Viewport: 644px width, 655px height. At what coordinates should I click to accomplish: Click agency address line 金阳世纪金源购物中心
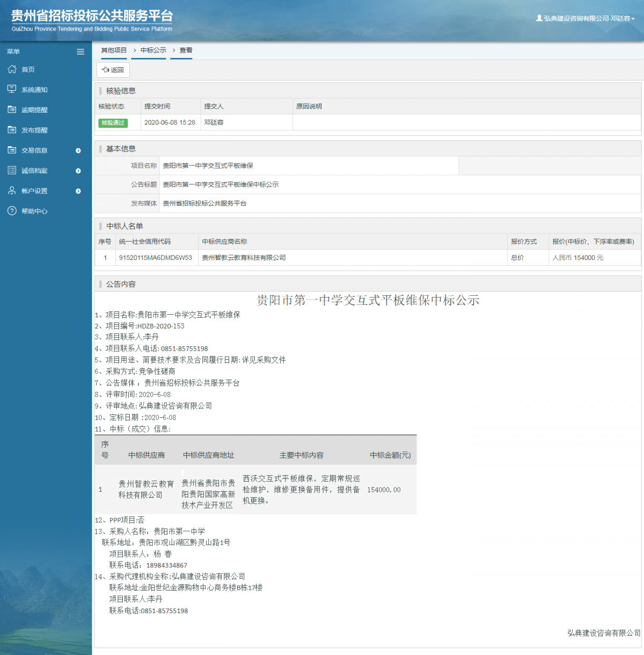coord(186,588)
